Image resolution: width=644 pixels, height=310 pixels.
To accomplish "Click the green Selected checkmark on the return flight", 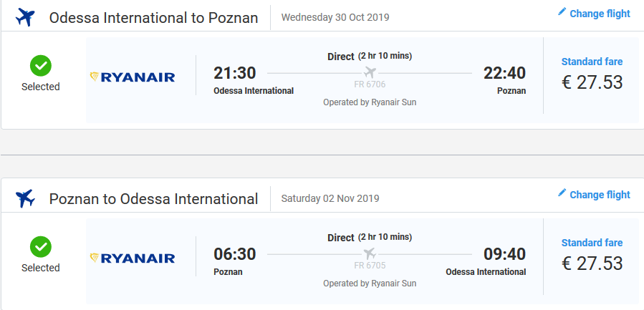I will [40, 248].
